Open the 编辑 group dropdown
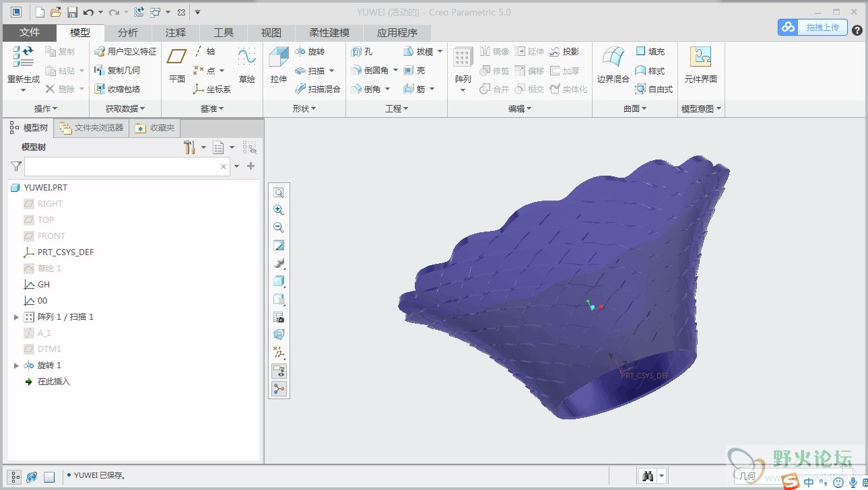This screenshot has width=868, height=490. (x=520, y=108)
